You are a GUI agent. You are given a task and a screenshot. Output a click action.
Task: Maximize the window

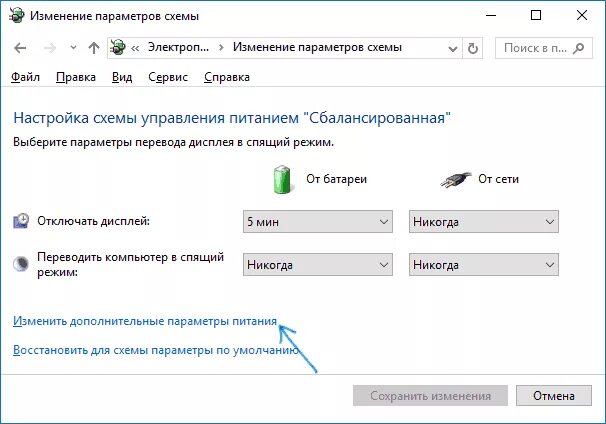[536, 15]
